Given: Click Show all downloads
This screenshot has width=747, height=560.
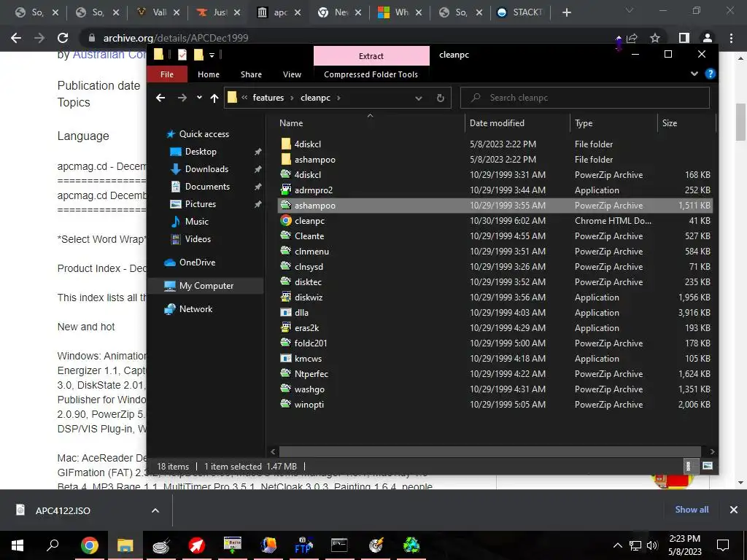Looking at the screenshot, I should (692, 510).
